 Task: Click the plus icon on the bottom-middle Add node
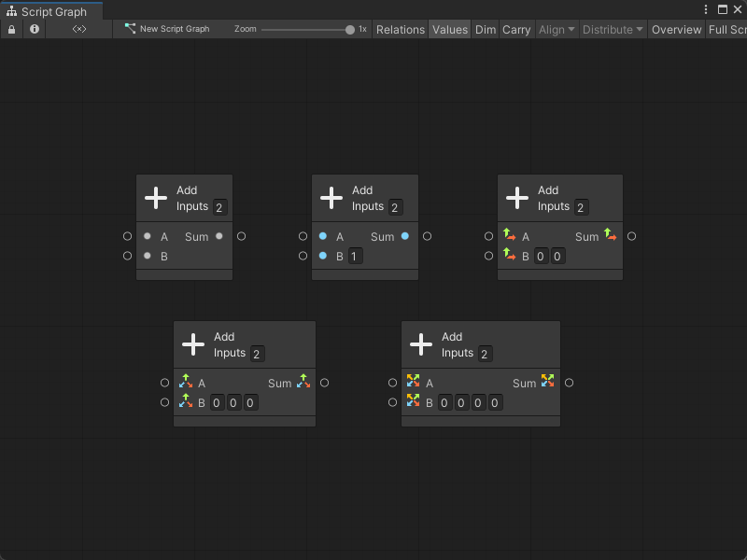click(x=193, y=343)
